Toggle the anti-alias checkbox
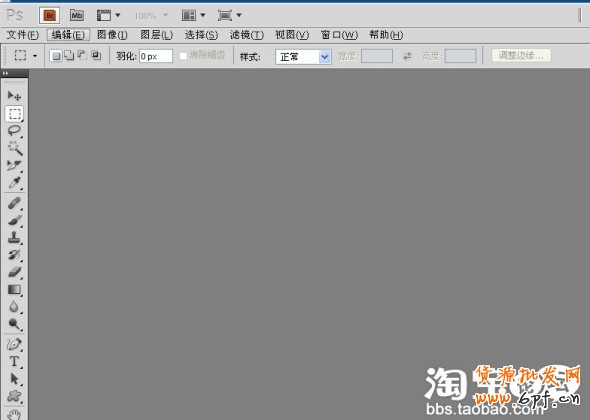Viewport: 590px width, 420px height. 183,56
